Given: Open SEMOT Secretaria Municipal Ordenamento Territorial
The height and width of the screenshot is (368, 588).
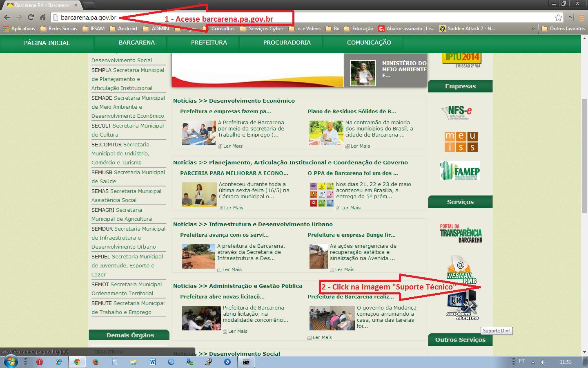Looking at the screenshot, I should coord(127,289).
